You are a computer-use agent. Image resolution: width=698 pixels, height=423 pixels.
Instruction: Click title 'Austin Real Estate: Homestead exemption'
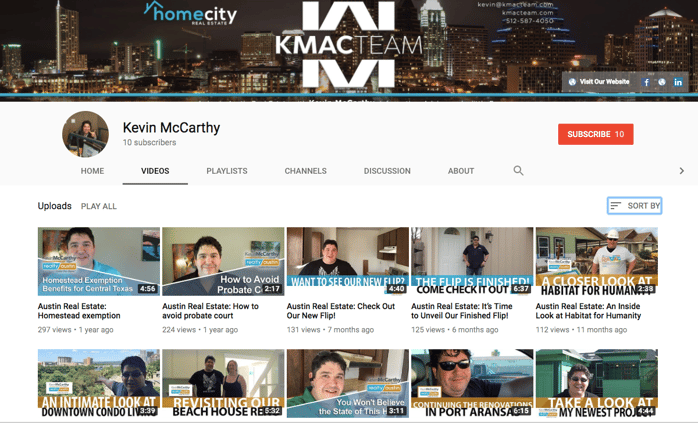(x=79, y=311)
